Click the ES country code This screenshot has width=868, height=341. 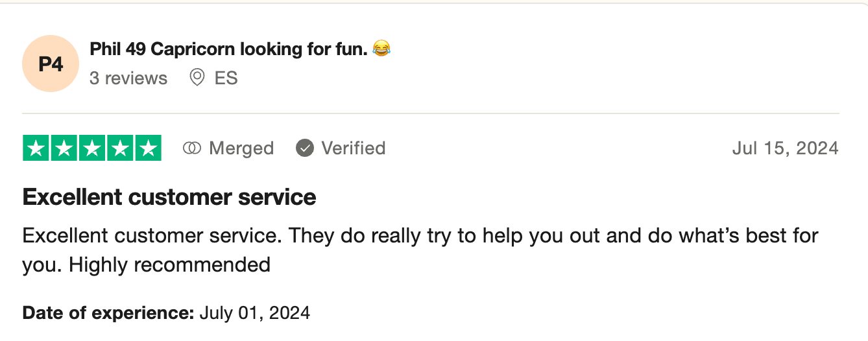click(x=226, y=78)
